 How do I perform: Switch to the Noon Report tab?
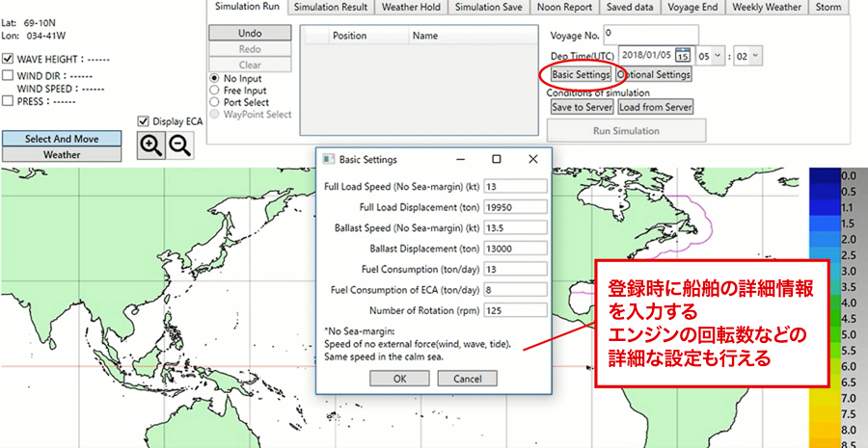point(564,7)
